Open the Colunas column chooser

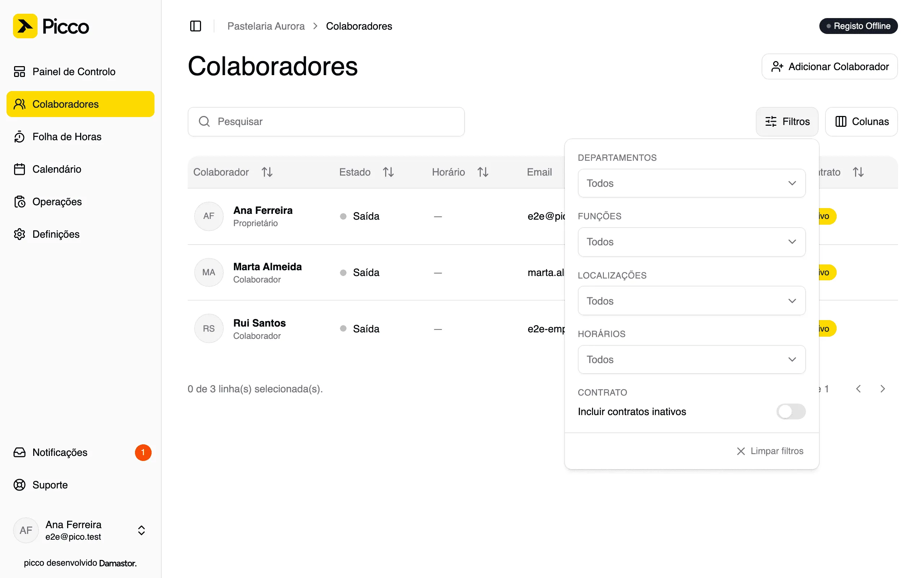coord(862,122)
